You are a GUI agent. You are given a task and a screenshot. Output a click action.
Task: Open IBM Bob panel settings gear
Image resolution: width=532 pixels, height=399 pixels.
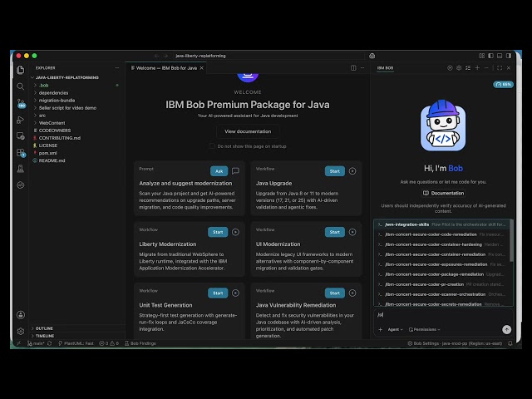pos(459,68)
